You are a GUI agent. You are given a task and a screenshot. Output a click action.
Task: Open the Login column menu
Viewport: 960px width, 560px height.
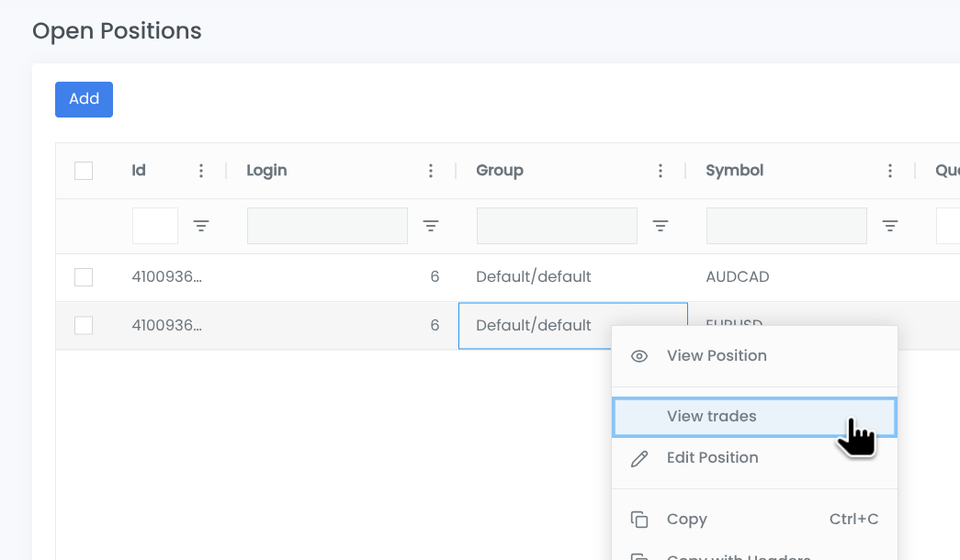pyautogui.click(x=431, y=171)
